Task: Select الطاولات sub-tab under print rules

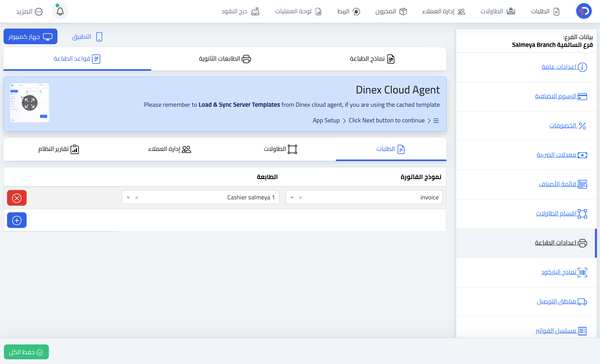Action: point(280,149)
